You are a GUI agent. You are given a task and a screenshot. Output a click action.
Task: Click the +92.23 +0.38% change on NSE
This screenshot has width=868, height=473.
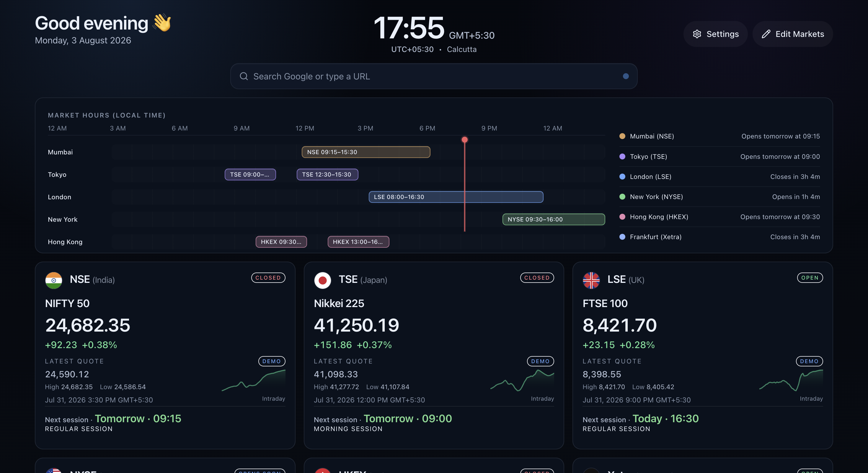pos(81,345)
